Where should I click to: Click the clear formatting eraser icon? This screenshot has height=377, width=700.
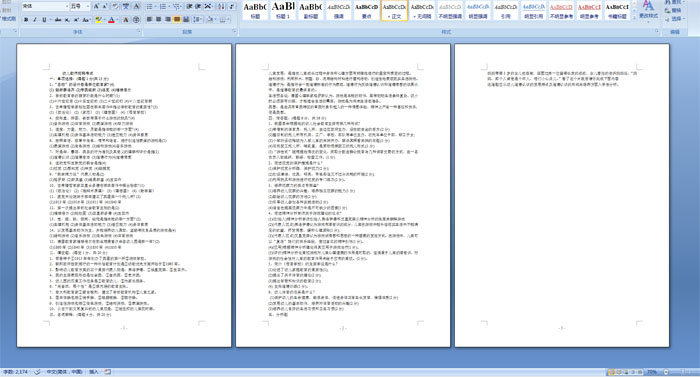[116, 6]
